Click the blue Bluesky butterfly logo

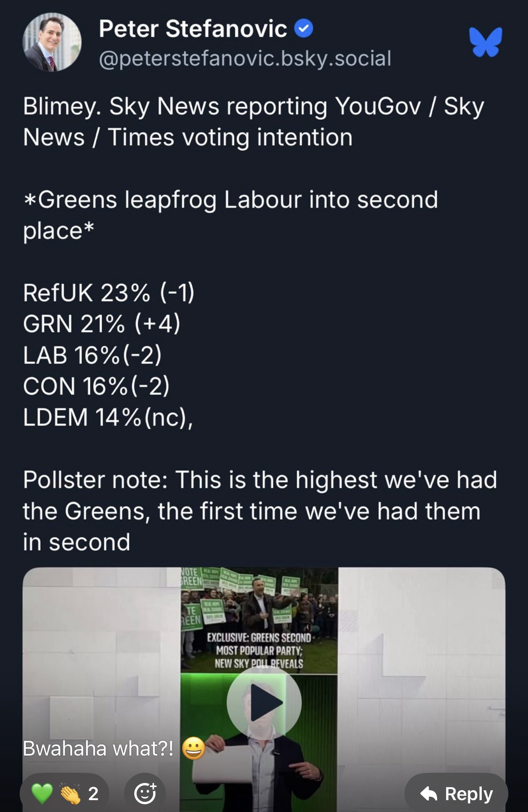click(x=485, y=41)
